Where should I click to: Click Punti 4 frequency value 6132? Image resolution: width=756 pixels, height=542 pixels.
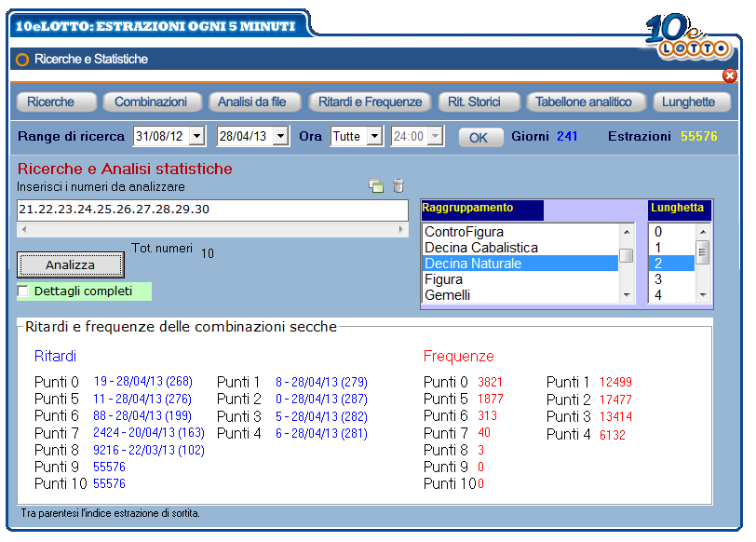[613, 436]
